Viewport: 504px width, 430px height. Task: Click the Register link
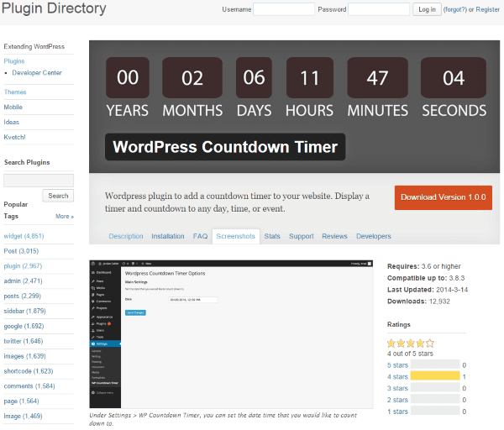tap(487, 9)
